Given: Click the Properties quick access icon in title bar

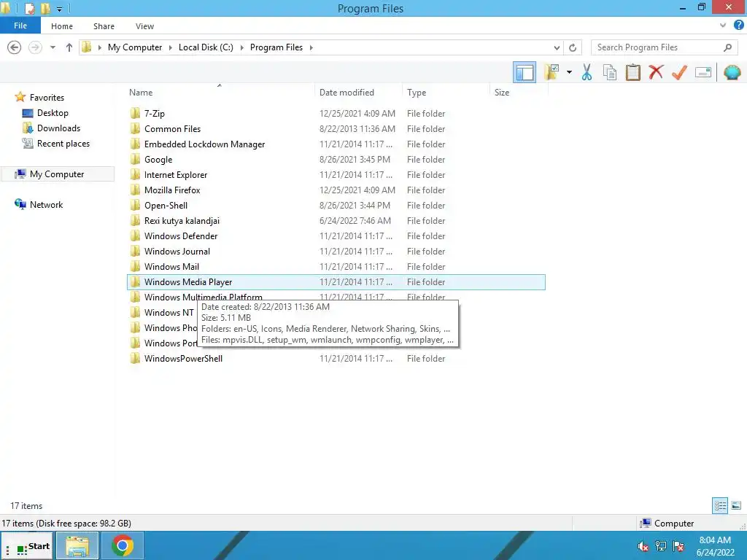Looking at the screenshot, I should point(29,9).
